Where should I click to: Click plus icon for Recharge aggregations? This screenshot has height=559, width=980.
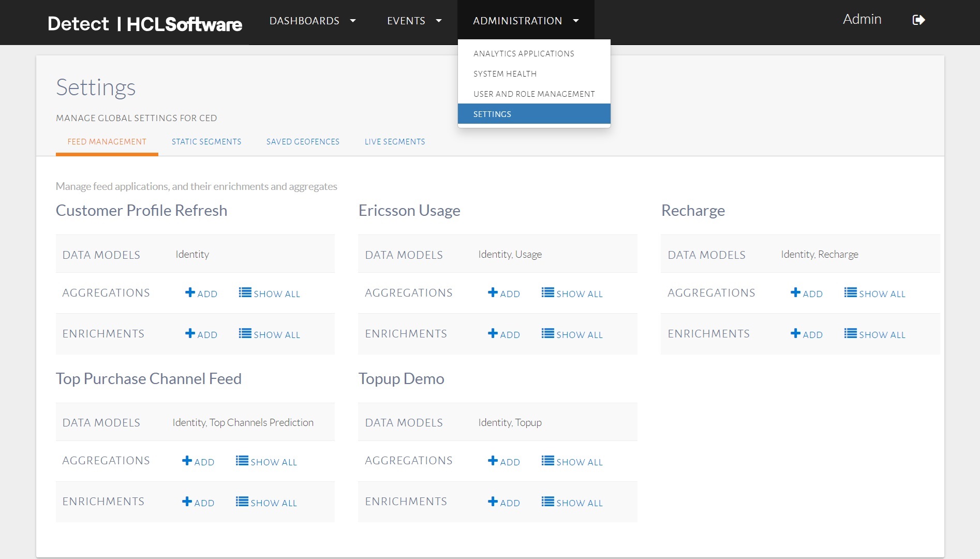(x=795, y=292)
